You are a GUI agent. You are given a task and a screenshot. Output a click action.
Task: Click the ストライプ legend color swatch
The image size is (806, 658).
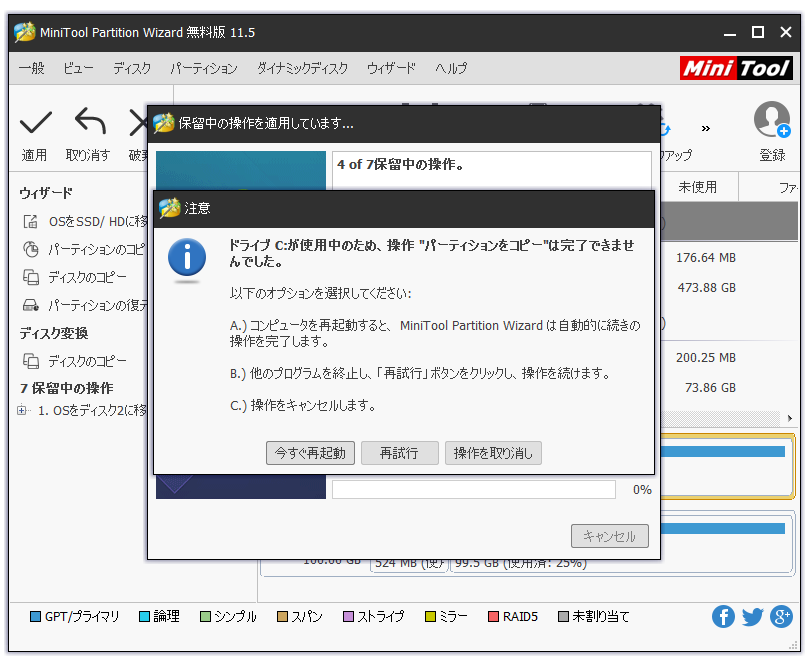[x=348, y=616]
